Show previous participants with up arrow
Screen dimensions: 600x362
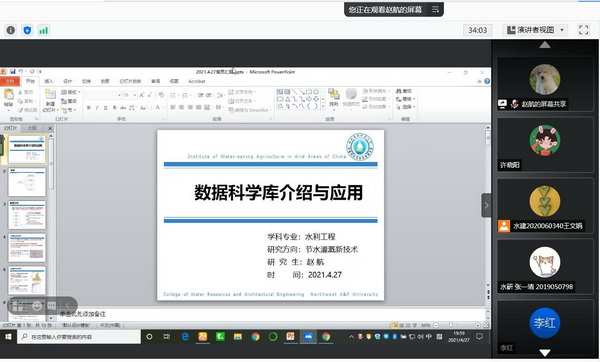[545, 45]
